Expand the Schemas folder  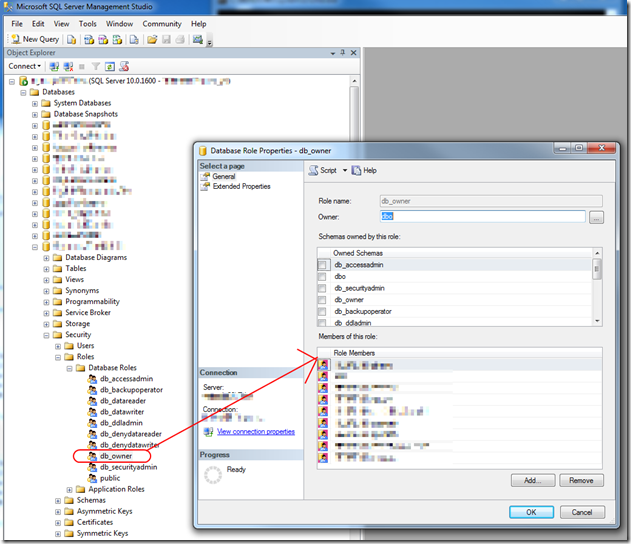(x=58, y=501)
